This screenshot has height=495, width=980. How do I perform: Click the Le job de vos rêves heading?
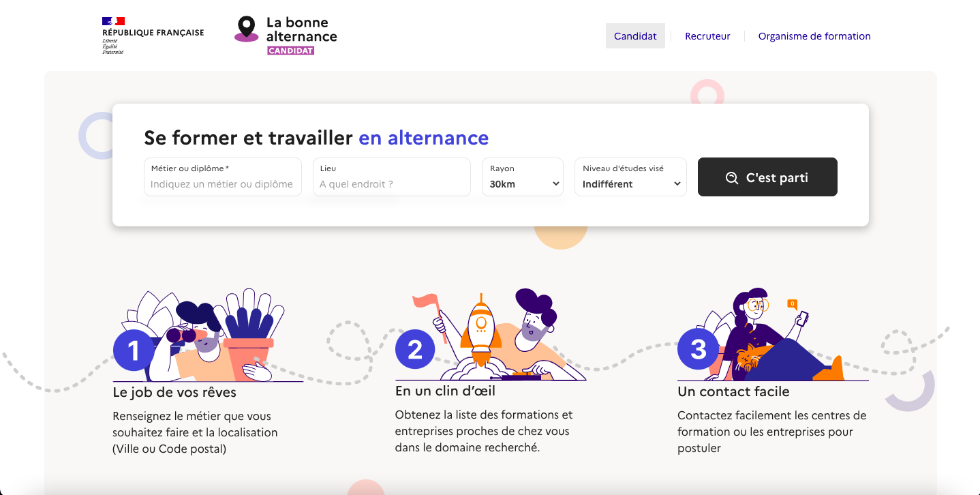tap(174, 393)
